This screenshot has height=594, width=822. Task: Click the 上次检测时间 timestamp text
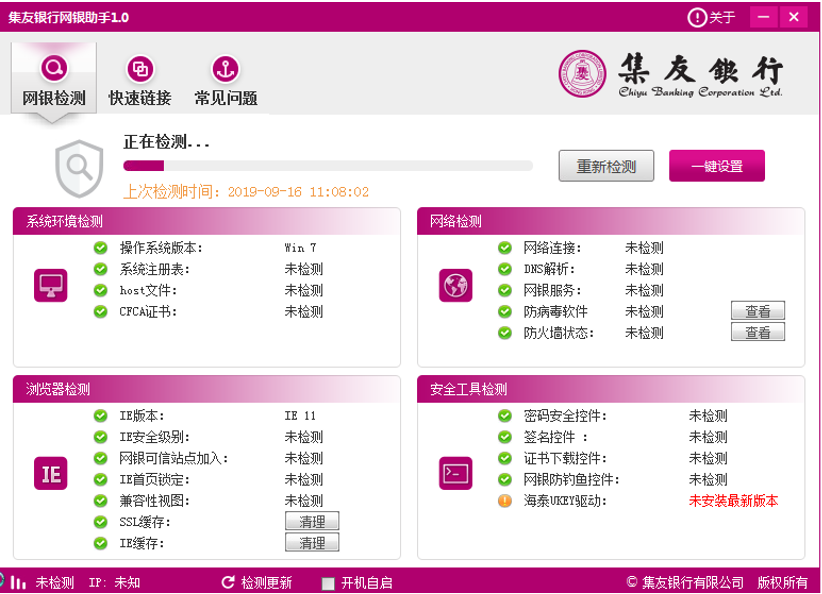click(246, 191)
